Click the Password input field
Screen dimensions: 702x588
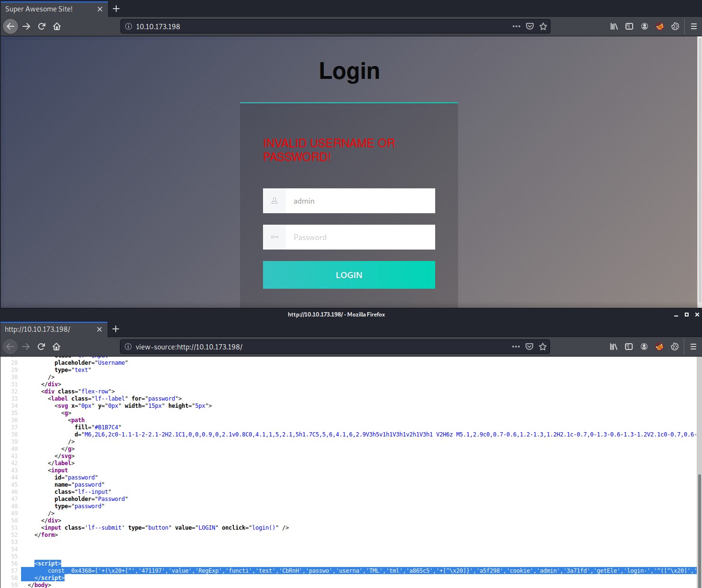coord(361,237)
